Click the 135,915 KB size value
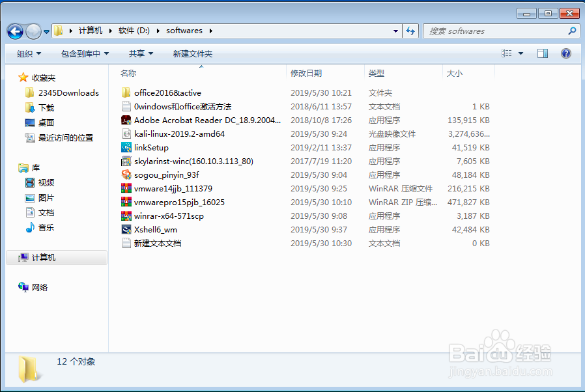The height and width of the screenshot is (392, 585). 468,120
